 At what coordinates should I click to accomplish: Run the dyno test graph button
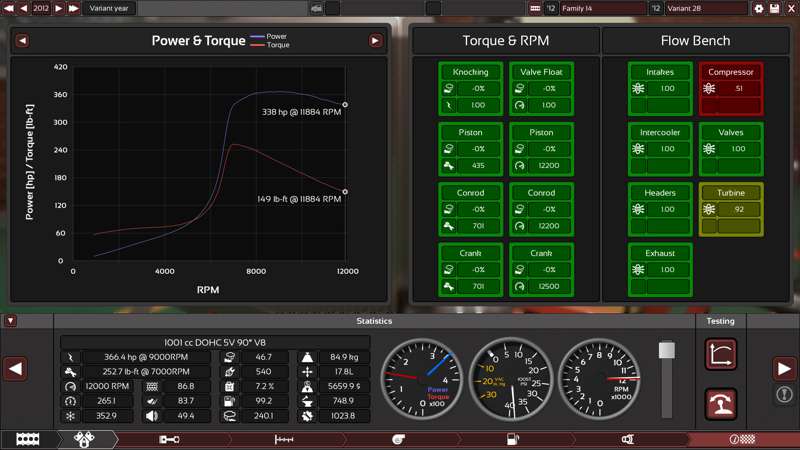click(721, 353)
